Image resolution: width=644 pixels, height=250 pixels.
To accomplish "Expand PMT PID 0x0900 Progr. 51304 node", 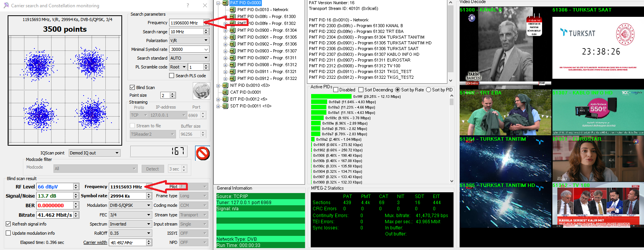I will coord(226,30).
